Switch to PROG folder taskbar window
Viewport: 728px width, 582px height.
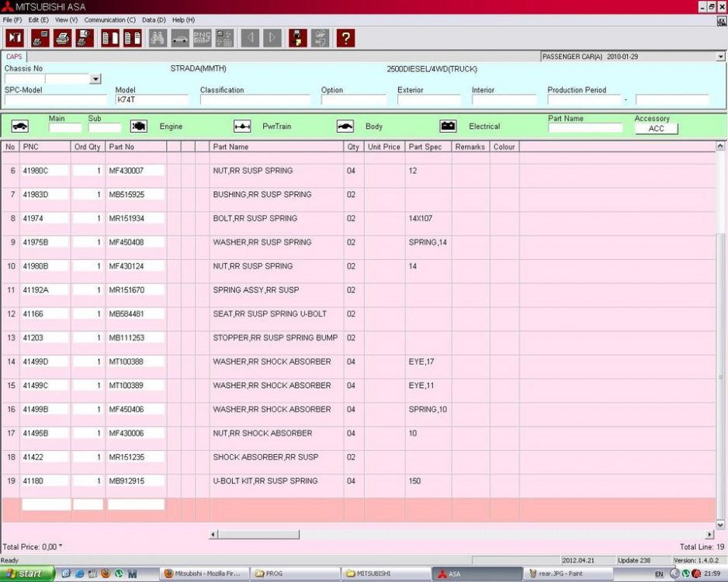295,573
